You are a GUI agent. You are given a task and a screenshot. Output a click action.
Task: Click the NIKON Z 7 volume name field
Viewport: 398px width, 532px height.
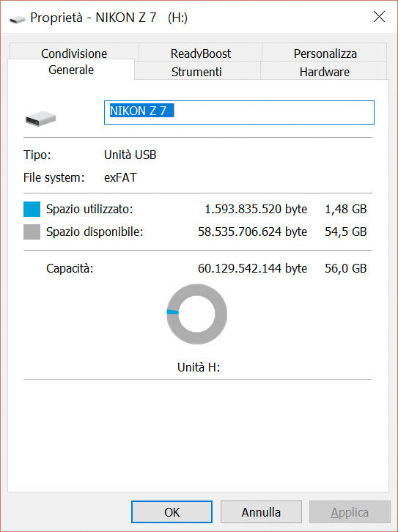(x=239, y=112)
